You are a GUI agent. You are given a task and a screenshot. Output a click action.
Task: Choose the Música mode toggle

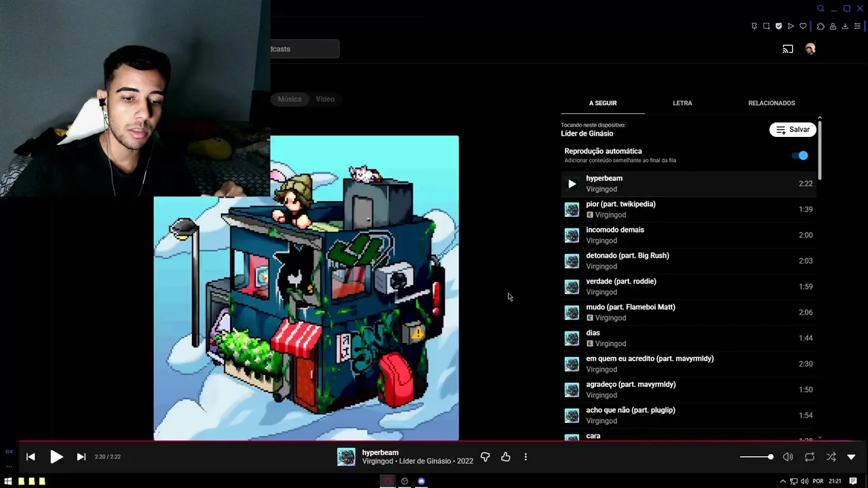point(290,99)
